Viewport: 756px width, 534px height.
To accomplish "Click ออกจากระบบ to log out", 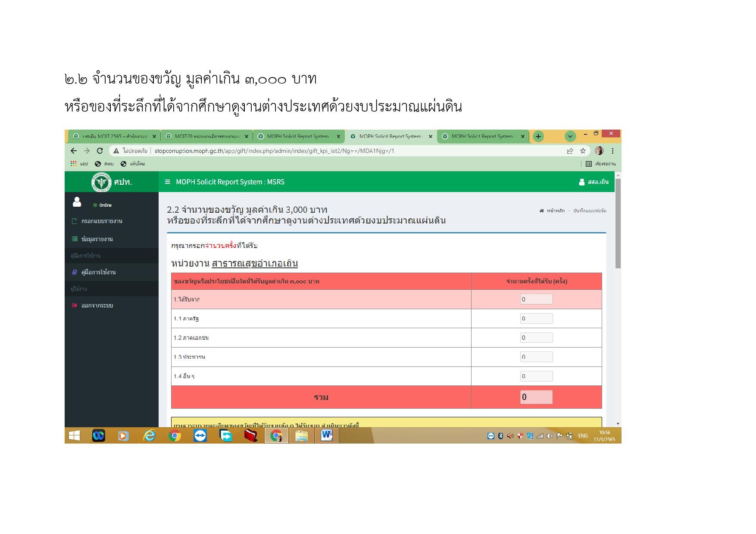I will coord(97,306).
